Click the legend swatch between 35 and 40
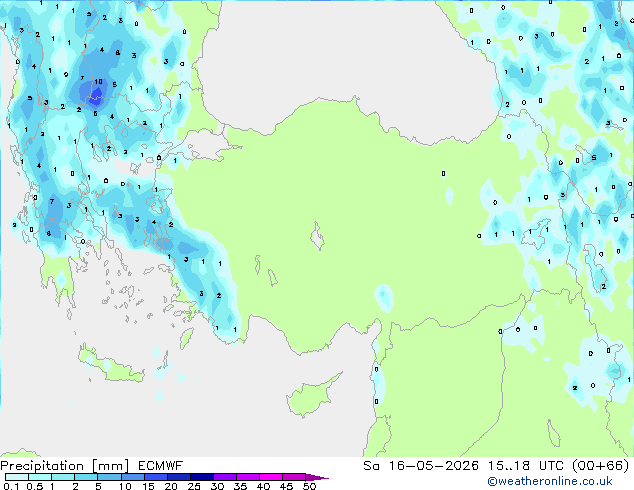The image size is (634, 490). point(248,477)
